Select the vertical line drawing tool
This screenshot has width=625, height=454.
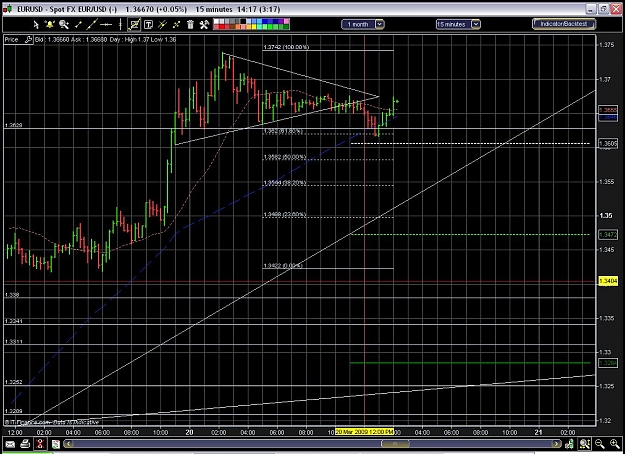click(x=120, y=25)
